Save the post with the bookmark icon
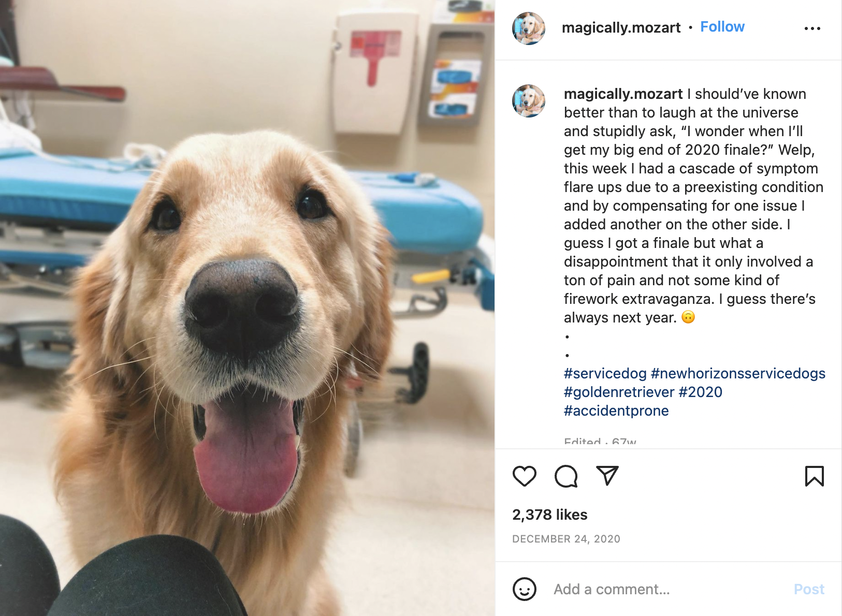Image resolution: width=842 pixels, height=616 pixels. (x=814, y=476)
